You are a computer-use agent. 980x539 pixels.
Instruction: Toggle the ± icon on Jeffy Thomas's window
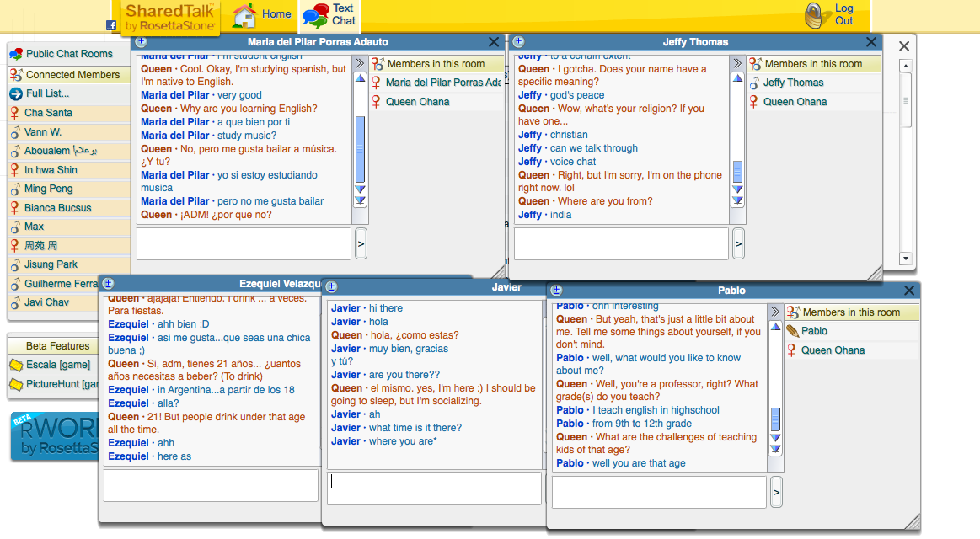point(518,42)
